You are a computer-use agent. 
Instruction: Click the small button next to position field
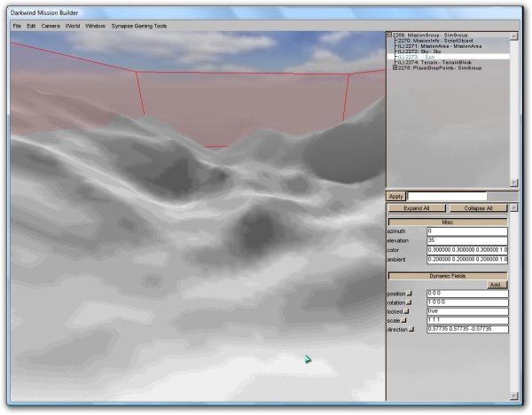pos(409,294)
